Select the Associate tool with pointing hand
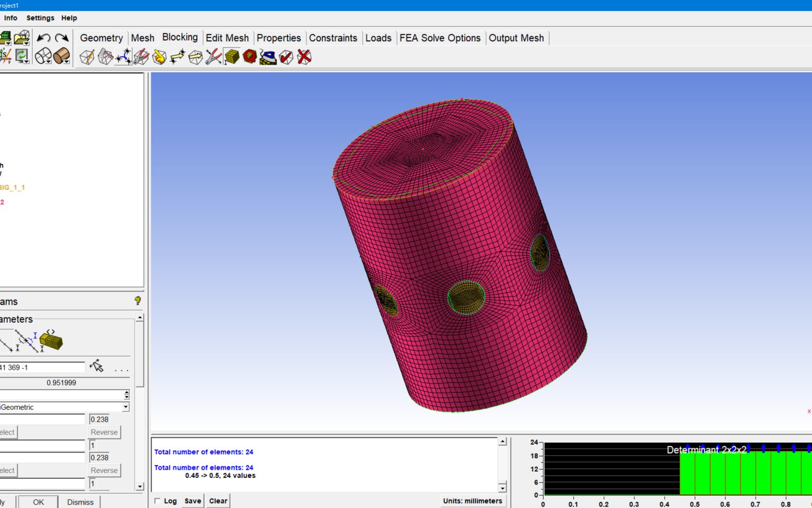This screenshot has width=812, height=508. 160,57
